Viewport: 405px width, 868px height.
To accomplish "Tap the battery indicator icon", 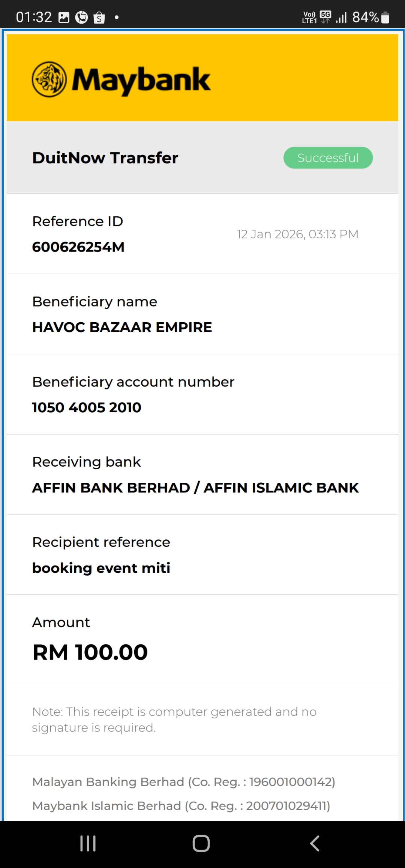I will [x=385, y=18].
